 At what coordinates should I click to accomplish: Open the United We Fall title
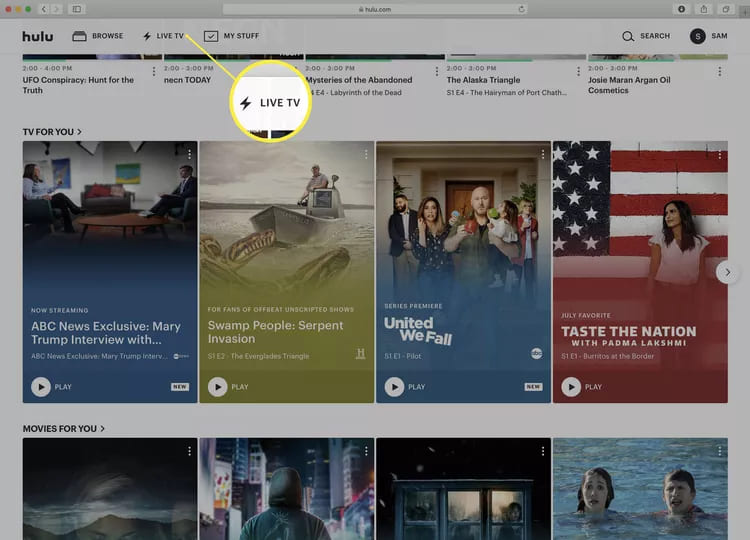418,331
